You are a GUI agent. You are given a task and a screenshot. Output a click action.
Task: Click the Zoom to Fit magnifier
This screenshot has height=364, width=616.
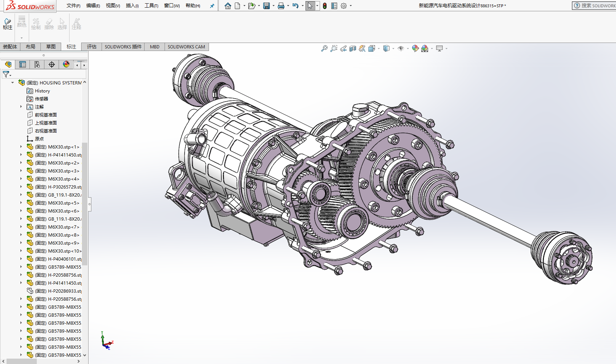click(324, 48)
